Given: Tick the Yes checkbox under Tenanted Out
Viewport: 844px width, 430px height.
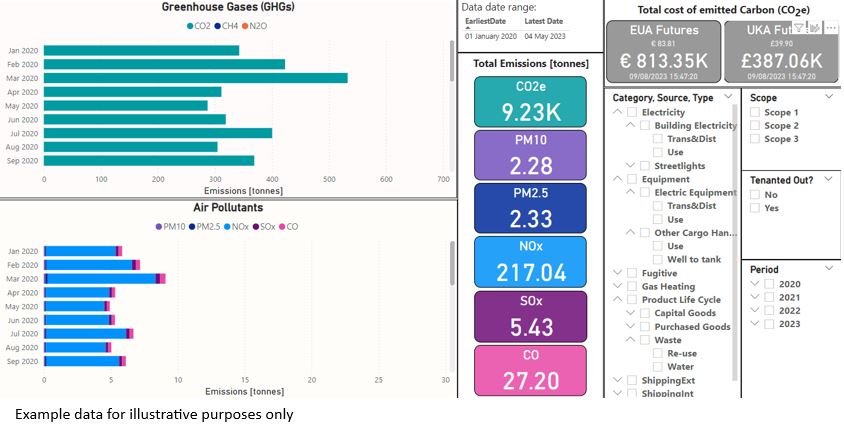Looking at the screenshot, I should pos(755,208).
